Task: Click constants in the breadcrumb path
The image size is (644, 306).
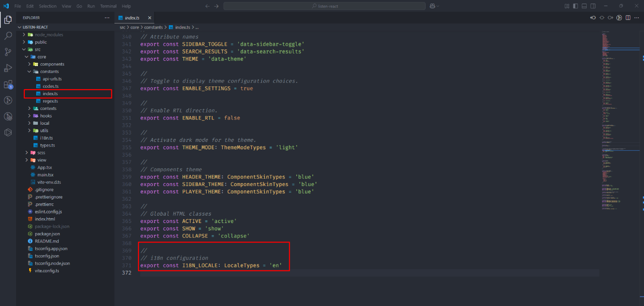Action: 152,27
